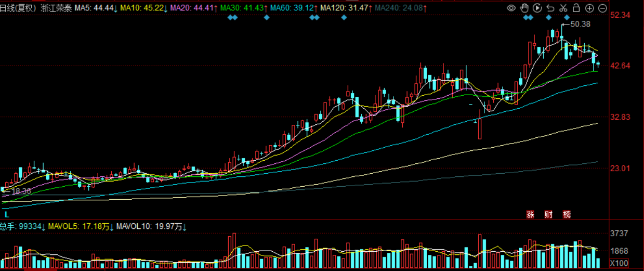
Task: Select the scissors cut tool
Action: [x=563, y=8]
